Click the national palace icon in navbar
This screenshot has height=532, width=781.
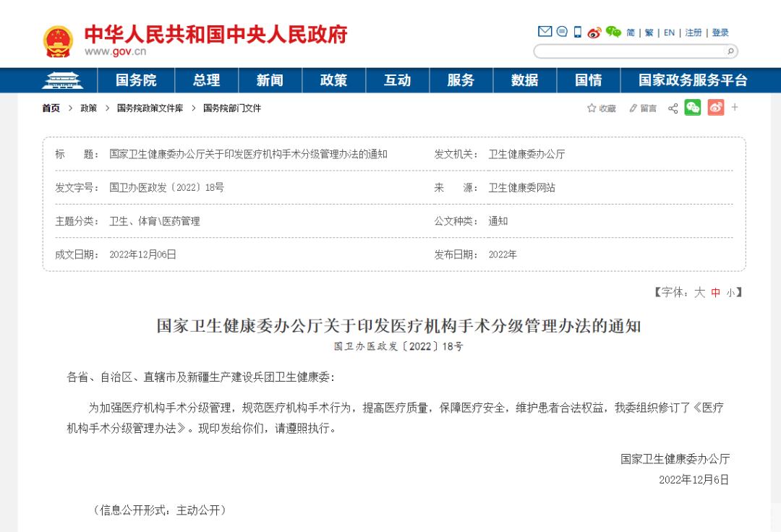[63, 80]
